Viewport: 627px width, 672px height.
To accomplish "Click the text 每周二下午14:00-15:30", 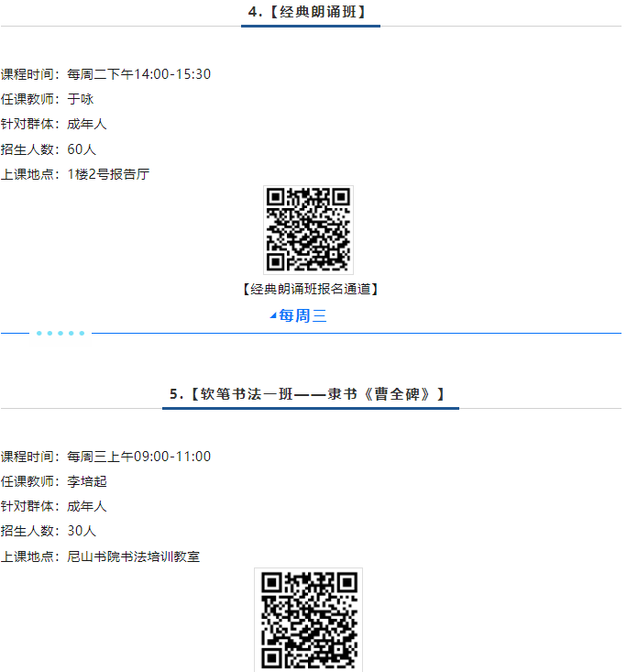I will [138, 74].
